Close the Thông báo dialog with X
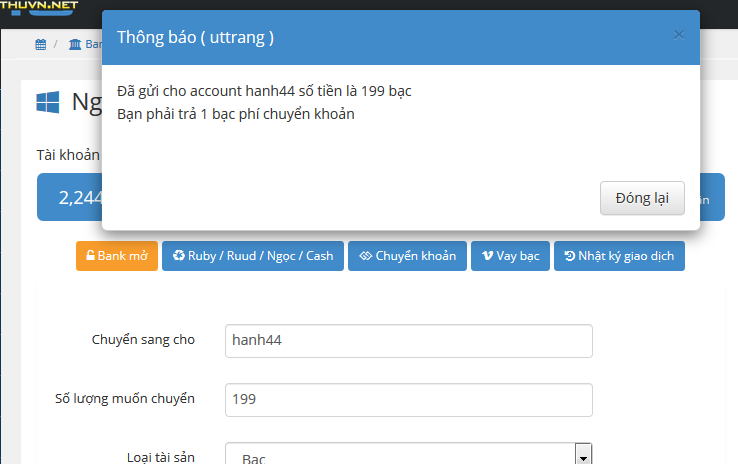The image size is (738, 464). pyautogui.click(x=679, y=35)
